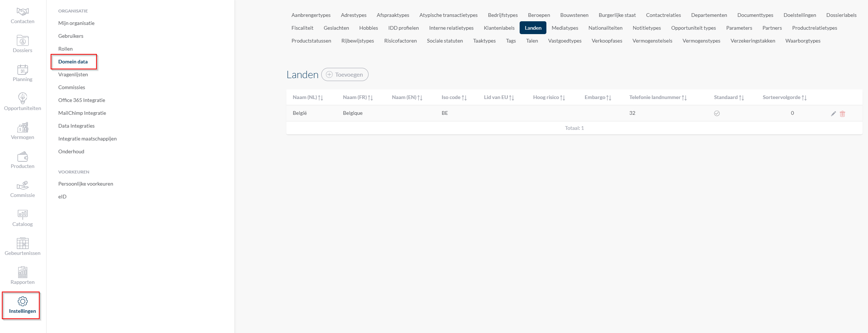
Task: Open Rapporten chart icon in sidebar
Action: coord(22,272)
